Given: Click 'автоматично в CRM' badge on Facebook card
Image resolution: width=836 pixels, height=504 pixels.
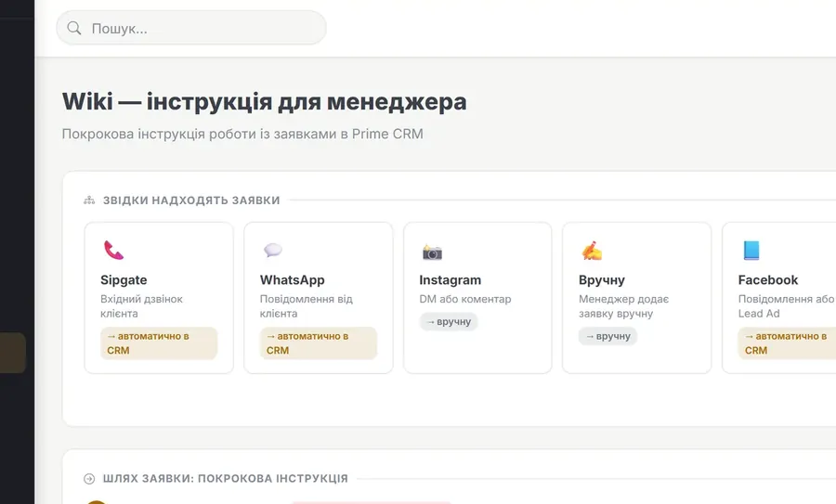Looking at the screenshot, I should pyautogui.click(x=787, y=343).
